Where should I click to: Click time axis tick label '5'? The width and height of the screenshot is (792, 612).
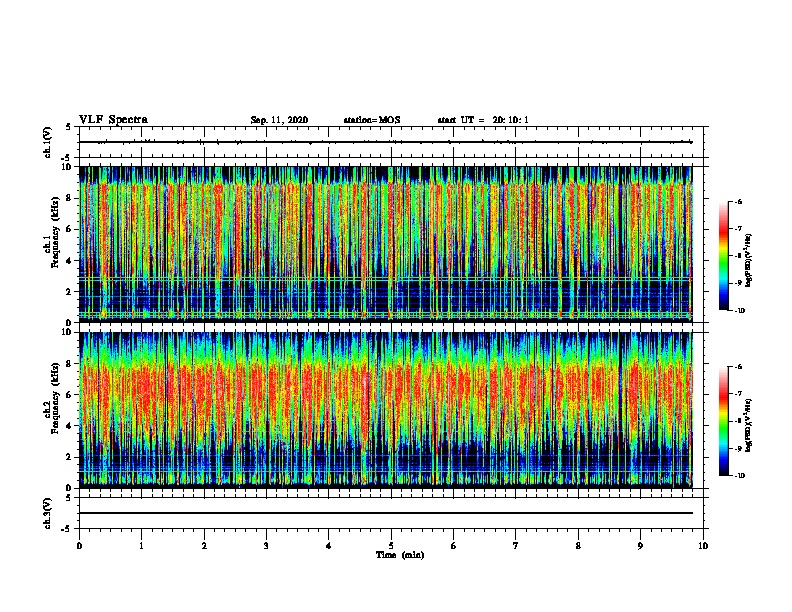pos(391,546)
